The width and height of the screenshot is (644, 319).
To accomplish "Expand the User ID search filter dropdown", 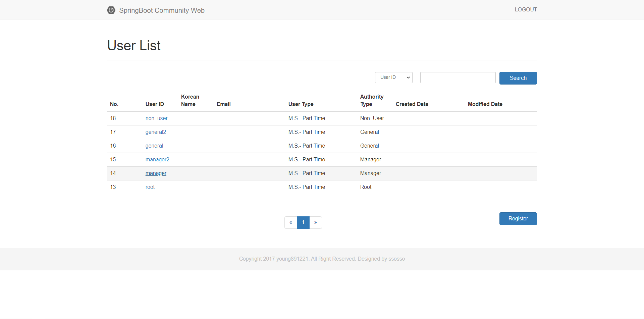I will point(393,77).
